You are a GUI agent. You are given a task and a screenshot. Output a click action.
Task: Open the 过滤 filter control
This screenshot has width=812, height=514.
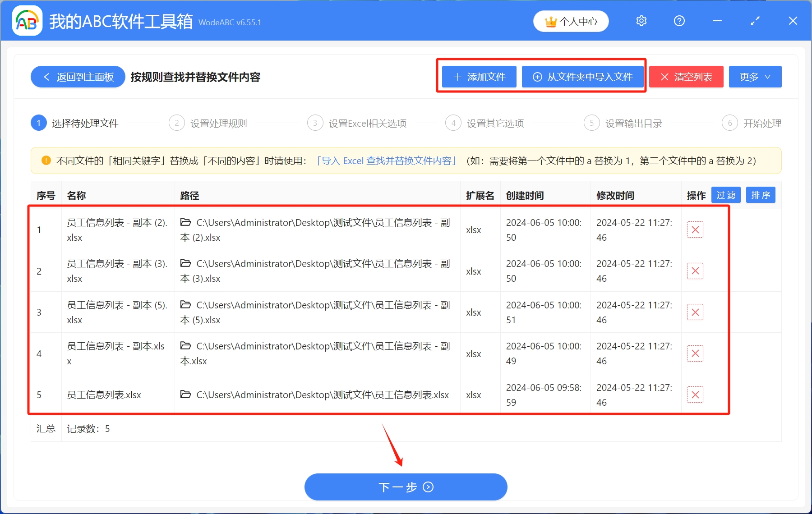point(726,195)
